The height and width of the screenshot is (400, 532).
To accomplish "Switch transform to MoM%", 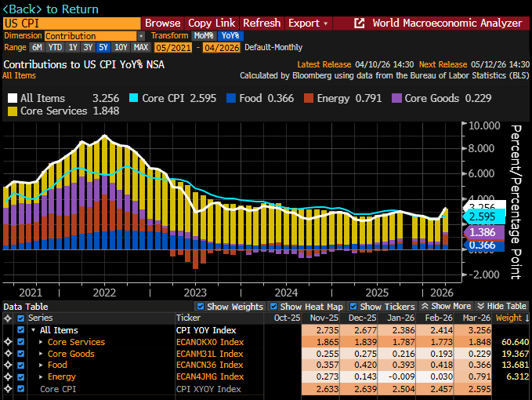I will [204, 36].
